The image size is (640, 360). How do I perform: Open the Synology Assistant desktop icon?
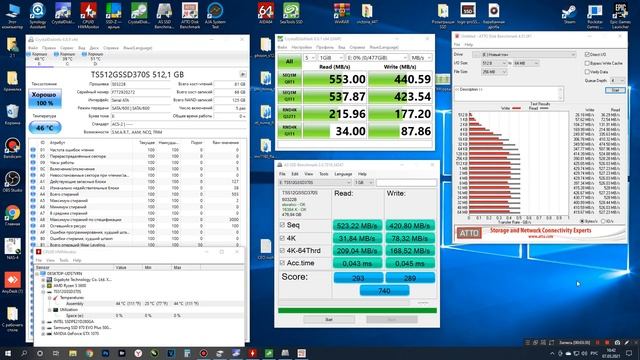click(x=38, y=16)
